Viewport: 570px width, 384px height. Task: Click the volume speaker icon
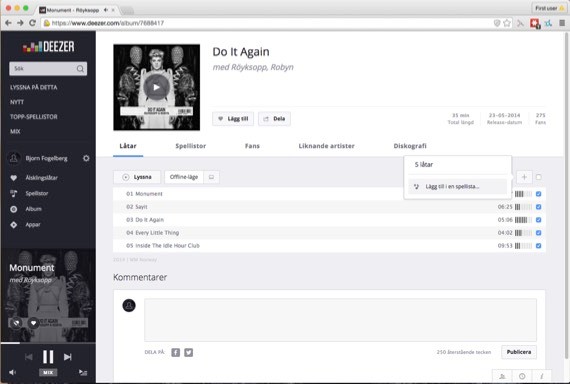point(12,372)
